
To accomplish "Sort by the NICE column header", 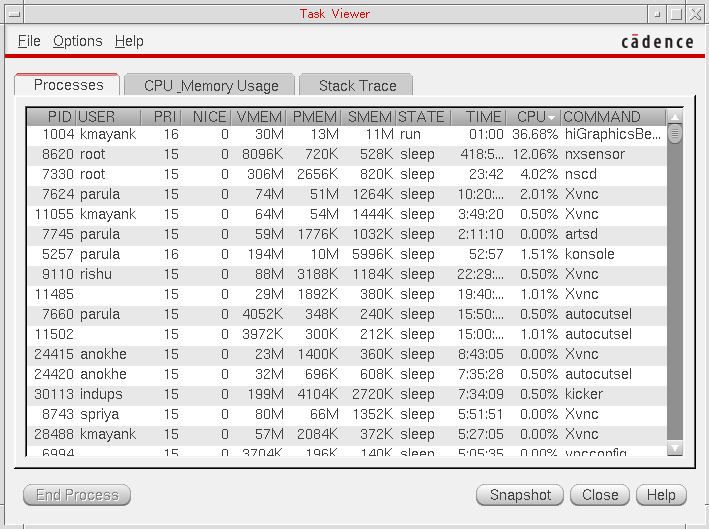I will (x=207, y=117).
